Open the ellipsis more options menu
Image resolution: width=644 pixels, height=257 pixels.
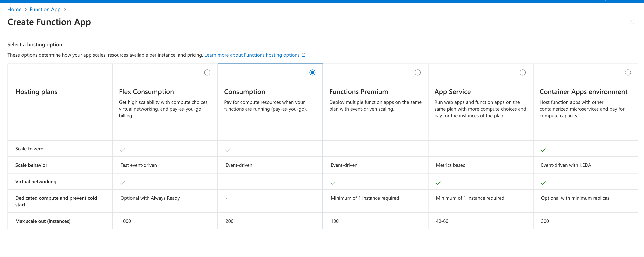[103, 22]
